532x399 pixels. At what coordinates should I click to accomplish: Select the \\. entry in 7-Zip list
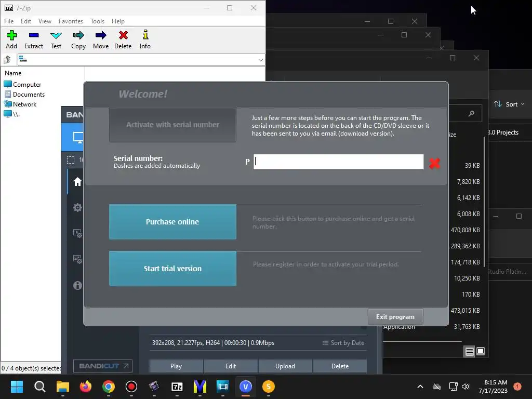[x=11, y=114]
